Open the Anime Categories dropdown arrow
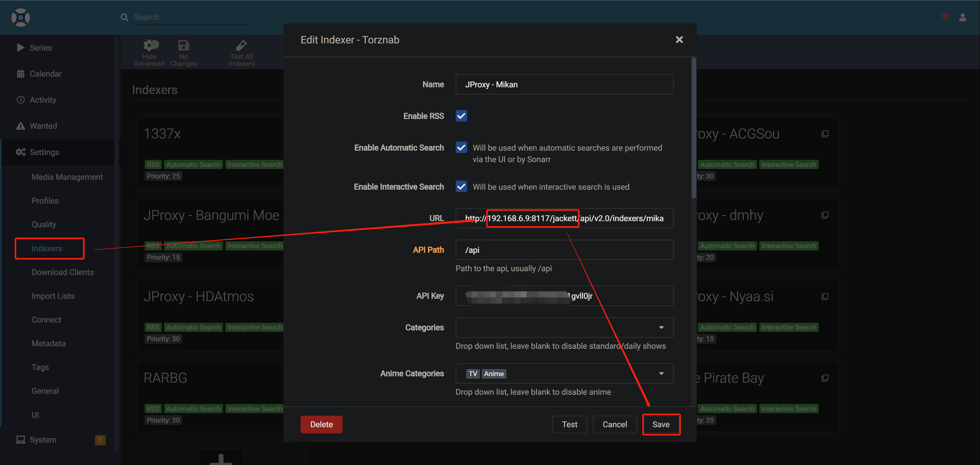This screenshot has height=465, width=980. coord(661,374)
